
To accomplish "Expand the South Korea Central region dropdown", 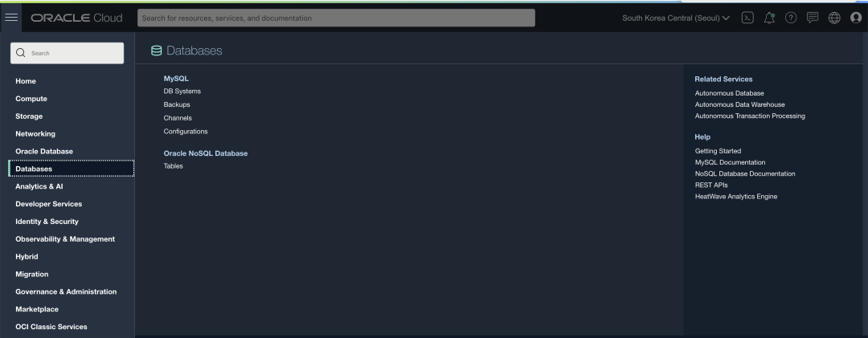I will click(676, 18).
